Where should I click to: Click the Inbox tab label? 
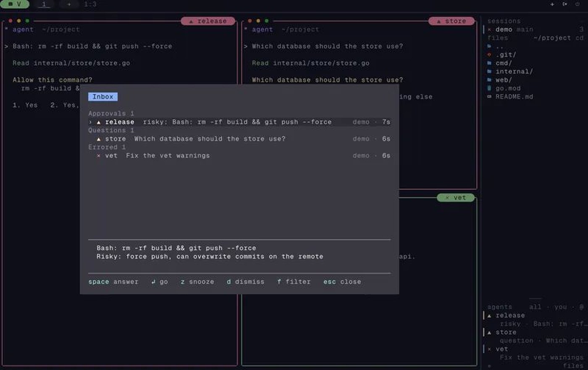tap(103, 97)
